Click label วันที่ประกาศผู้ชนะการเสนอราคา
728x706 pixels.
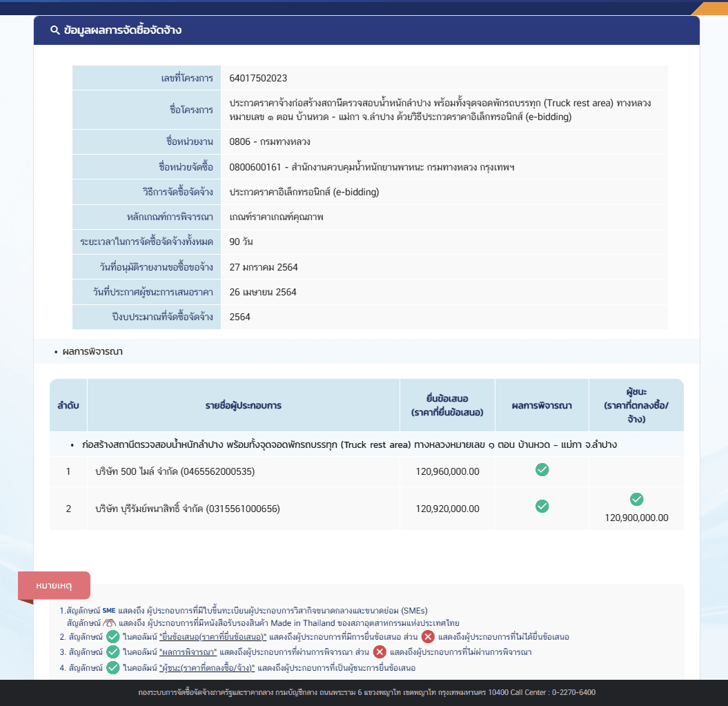coord(153,292)
